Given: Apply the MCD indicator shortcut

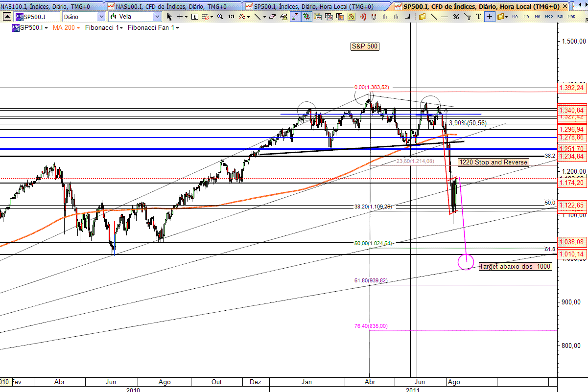Looking at the screenshot, I should 549,16.
